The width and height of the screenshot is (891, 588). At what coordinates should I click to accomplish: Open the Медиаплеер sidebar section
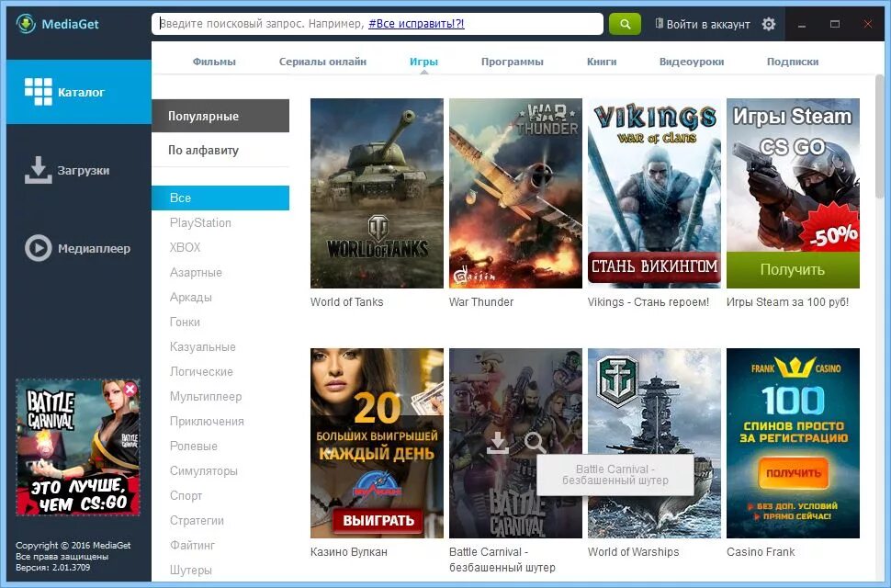click(79, 248)
